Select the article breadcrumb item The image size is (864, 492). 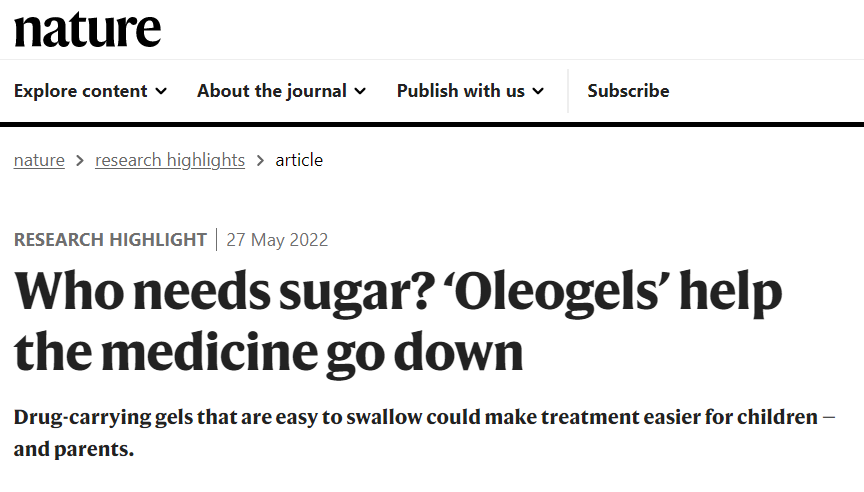pyautogui.click(x=299, y=160)
